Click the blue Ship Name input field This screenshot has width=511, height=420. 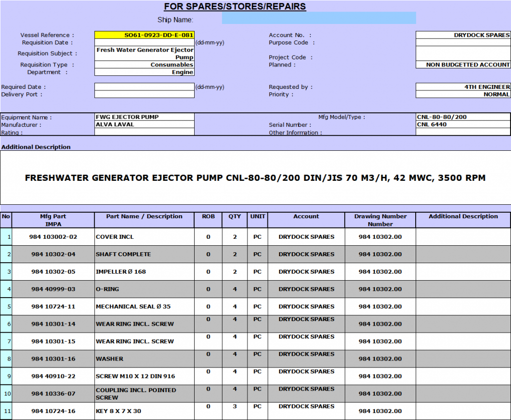[318, 18]
